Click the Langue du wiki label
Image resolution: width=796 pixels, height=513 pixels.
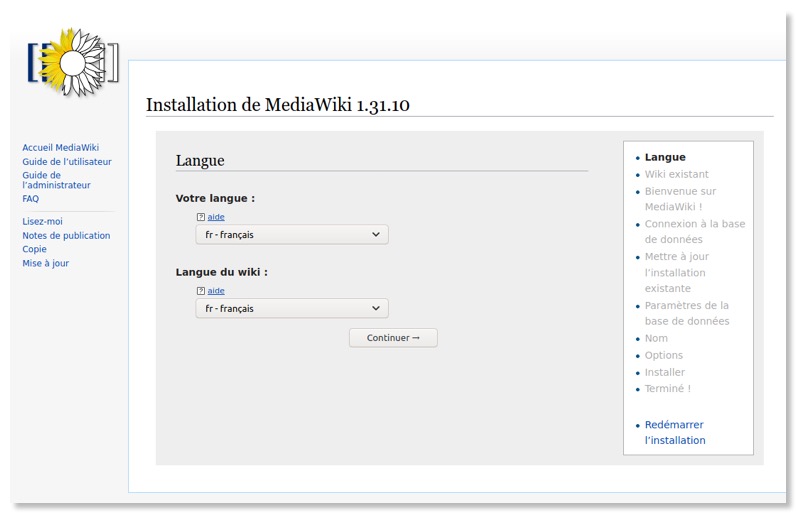[221, 272]
